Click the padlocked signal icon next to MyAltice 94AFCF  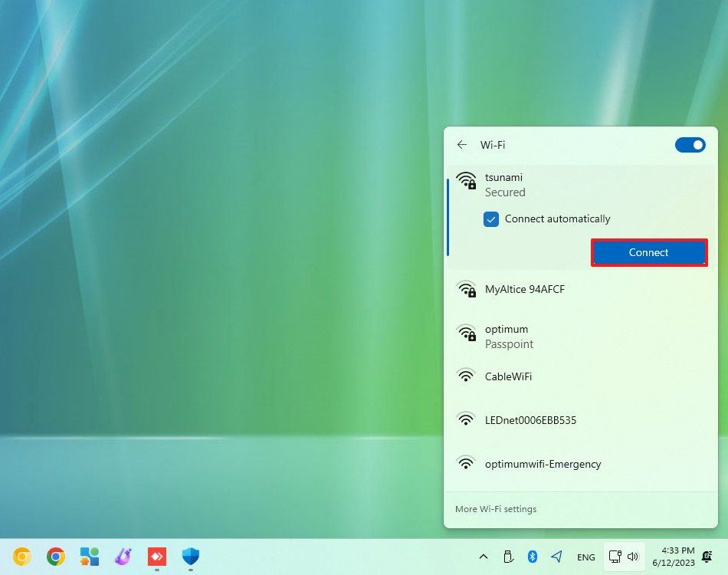pyautogui.click(x=467, y=289)
